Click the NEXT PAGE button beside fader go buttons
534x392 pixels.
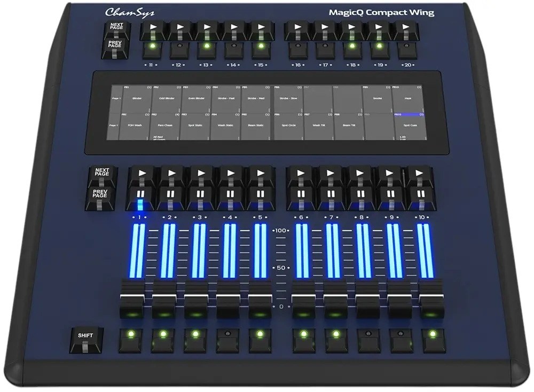[x=102, y=176]
